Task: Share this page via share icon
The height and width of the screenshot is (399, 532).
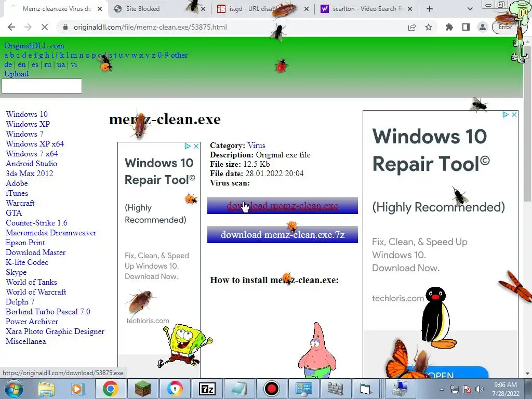Action: (x=412, y=27)
